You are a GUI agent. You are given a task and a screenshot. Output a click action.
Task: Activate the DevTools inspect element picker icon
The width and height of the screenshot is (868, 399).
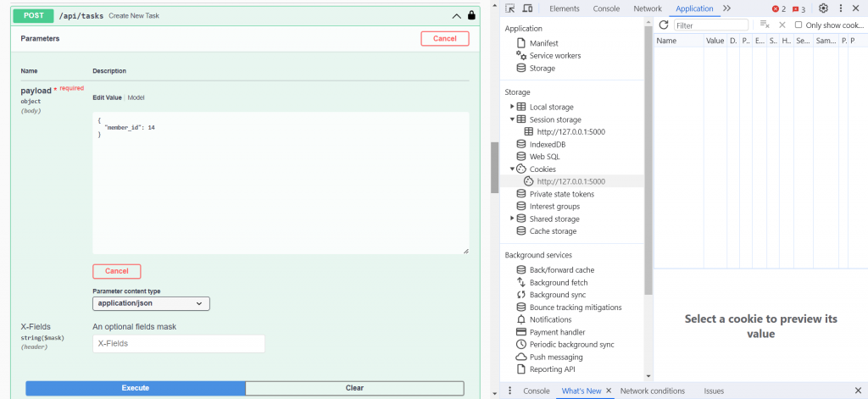[510, 8]
